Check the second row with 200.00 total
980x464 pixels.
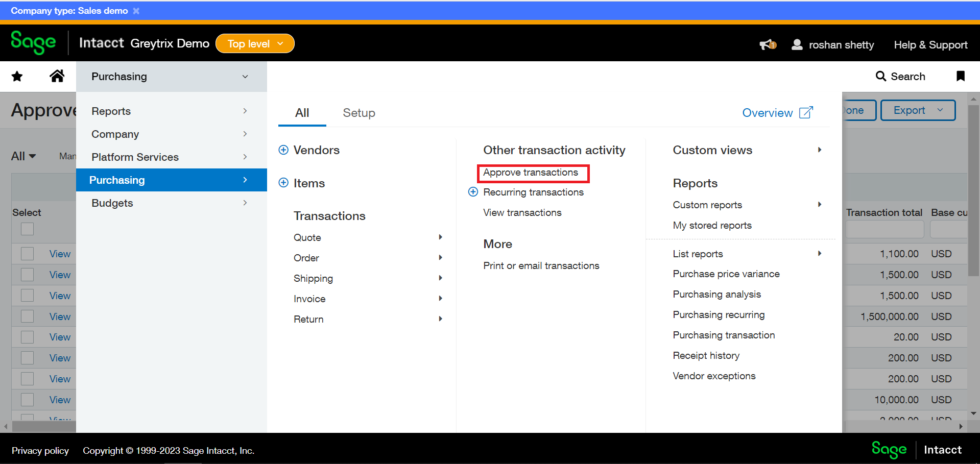(28, 379)
